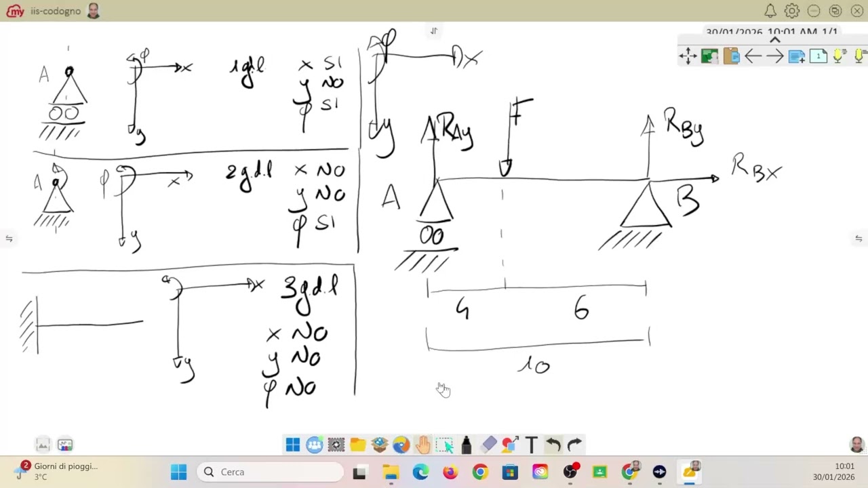Launch the screen capture camera tool

pos(336,445)
